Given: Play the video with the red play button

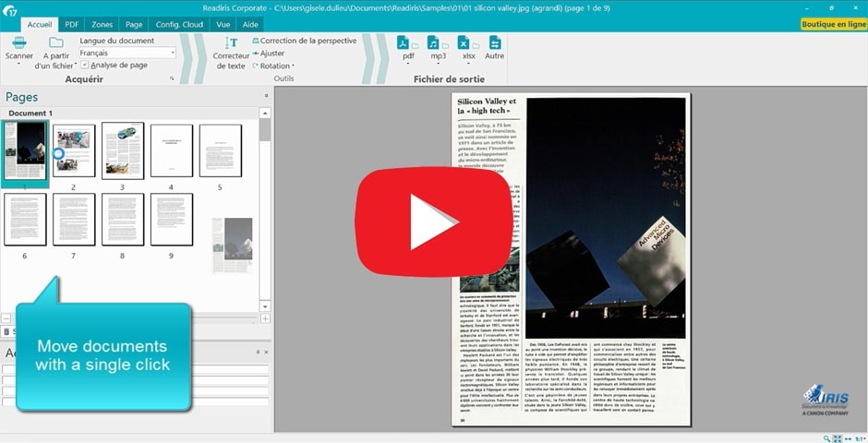Looking at the screenshot, I should 433,221.
